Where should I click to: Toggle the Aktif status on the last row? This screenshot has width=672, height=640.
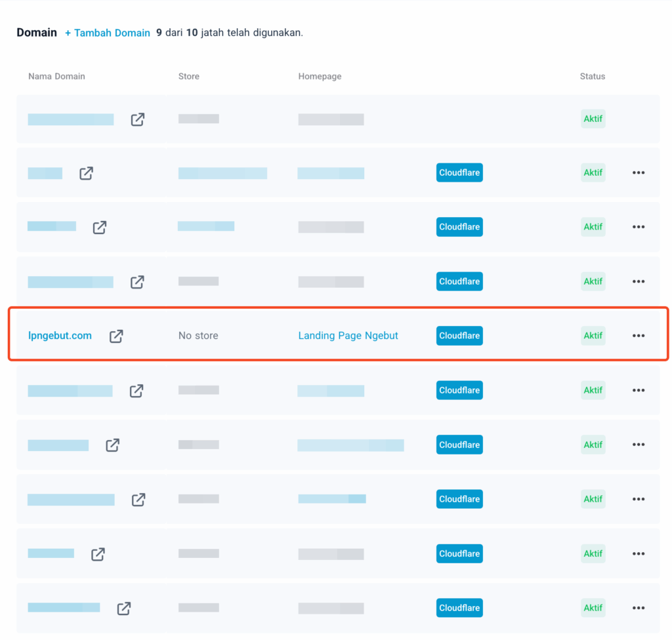tap(593, 608)
